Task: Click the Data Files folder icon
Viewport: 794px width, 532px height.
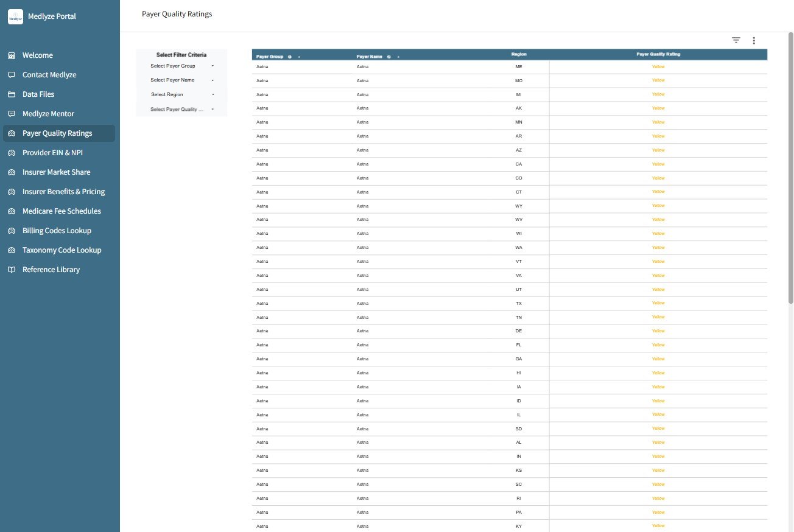Action: point(12,94)
